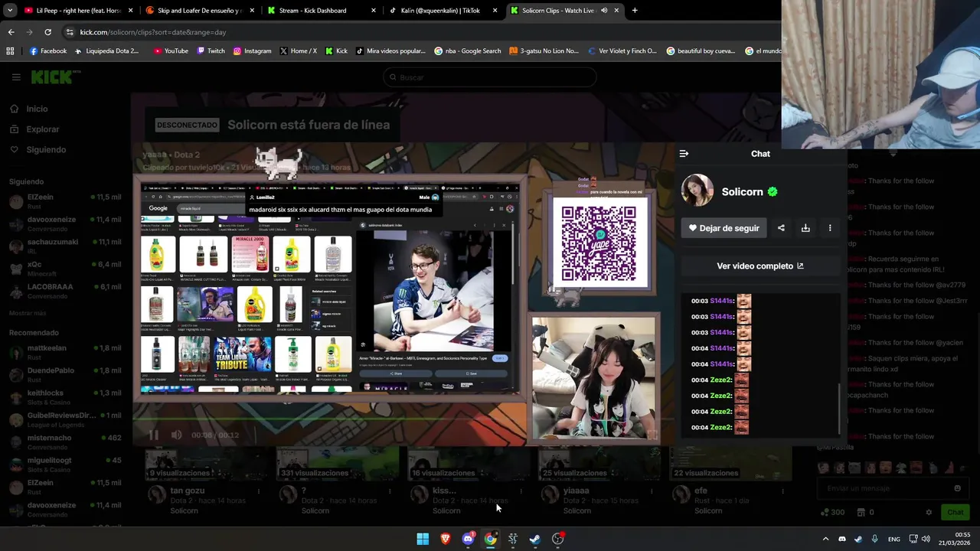Show hidden system tray icons
This screenshot has width=980, height=551.
(825, 539)
